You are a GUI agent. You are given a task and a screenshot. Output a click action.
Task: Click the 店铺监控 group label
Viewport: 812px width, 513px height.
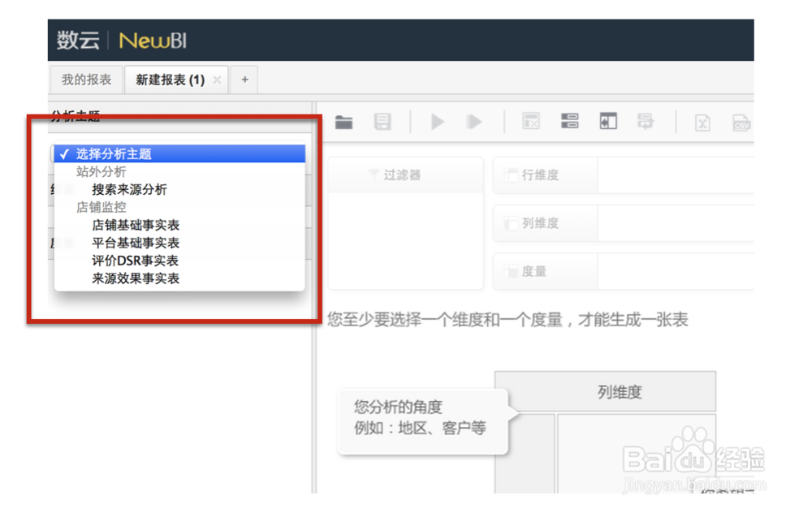tap(101, 207)
